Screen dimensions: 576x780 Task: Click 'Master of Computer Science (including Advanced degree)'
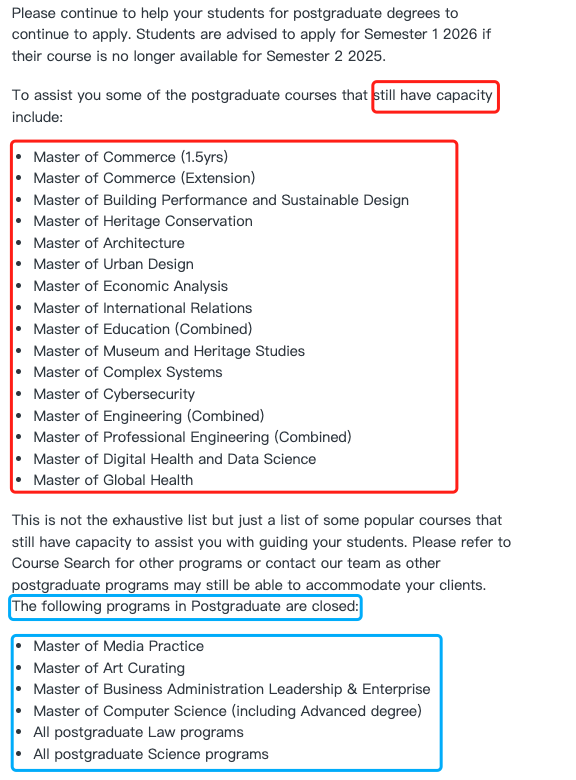click(227, 711)
